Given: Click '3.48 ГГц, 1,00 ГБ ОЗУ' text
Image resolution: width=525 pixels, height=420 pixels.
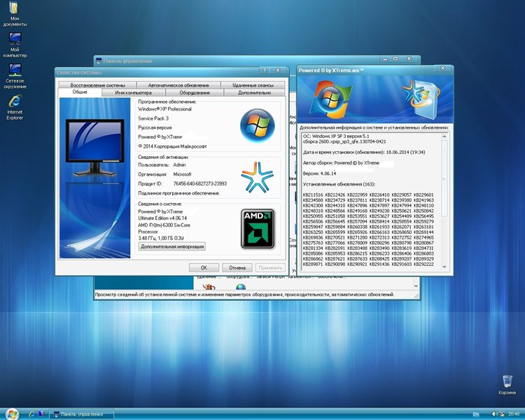Looking at the screenshot, I should (x=161, y=238).
